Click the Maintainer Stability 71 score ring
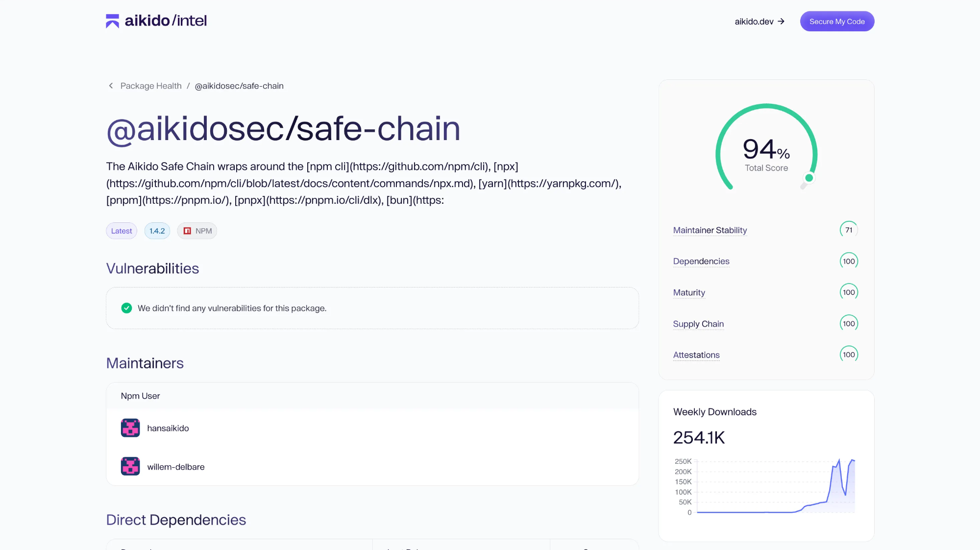This screenshot has height=550, width=980. pos(849,230)
